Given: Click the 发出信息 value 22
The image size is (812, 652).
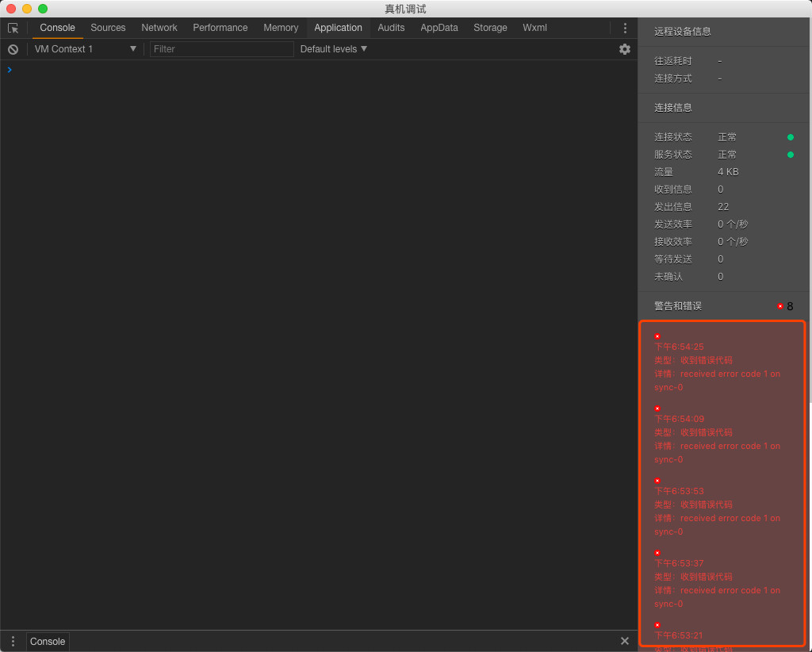Looking at the screenshot, I should (723, 207).
